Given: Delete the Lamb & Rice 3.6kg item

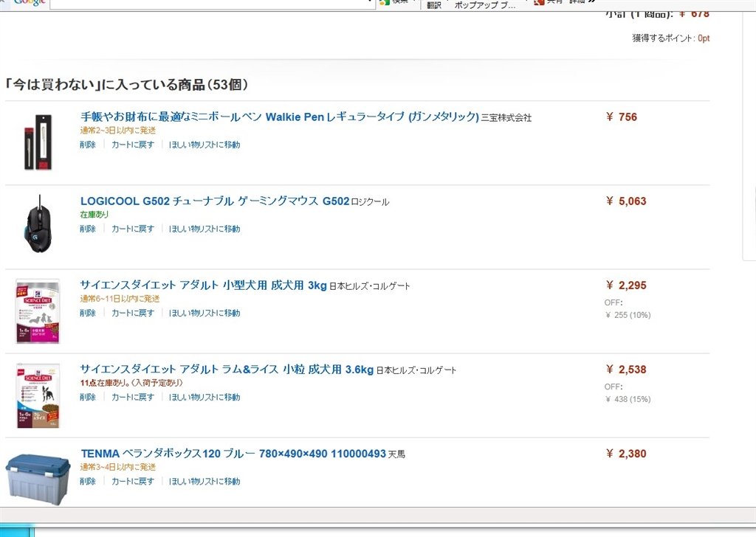Looking at the screenshot, I should point(88,398).
